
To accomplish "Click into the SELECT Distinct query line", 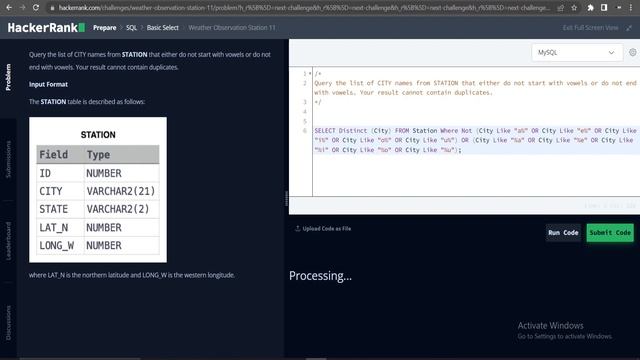I will pyautogui.click(x=476, y=140).
